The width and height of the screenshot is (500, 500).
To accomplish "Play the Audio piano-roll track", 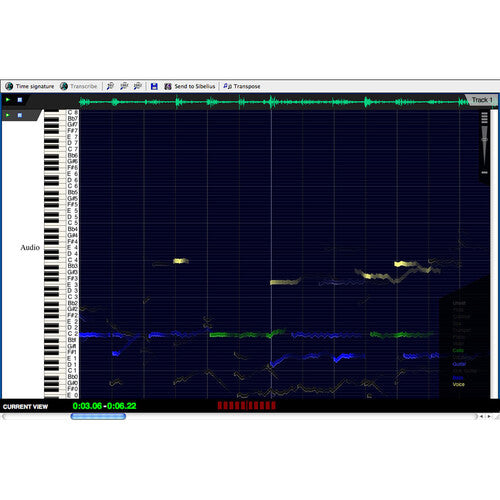I will pos(8,115).
